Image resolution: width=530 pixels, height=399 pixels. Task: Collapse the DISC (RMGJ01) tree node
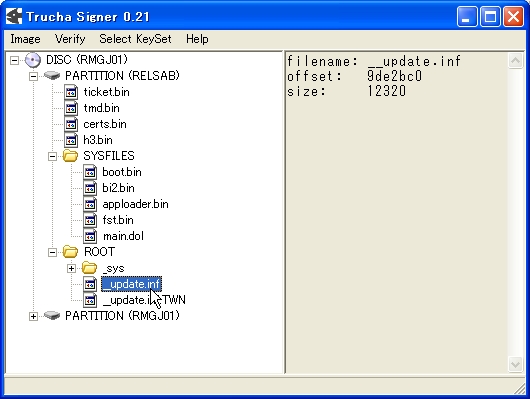coord(14,61)
